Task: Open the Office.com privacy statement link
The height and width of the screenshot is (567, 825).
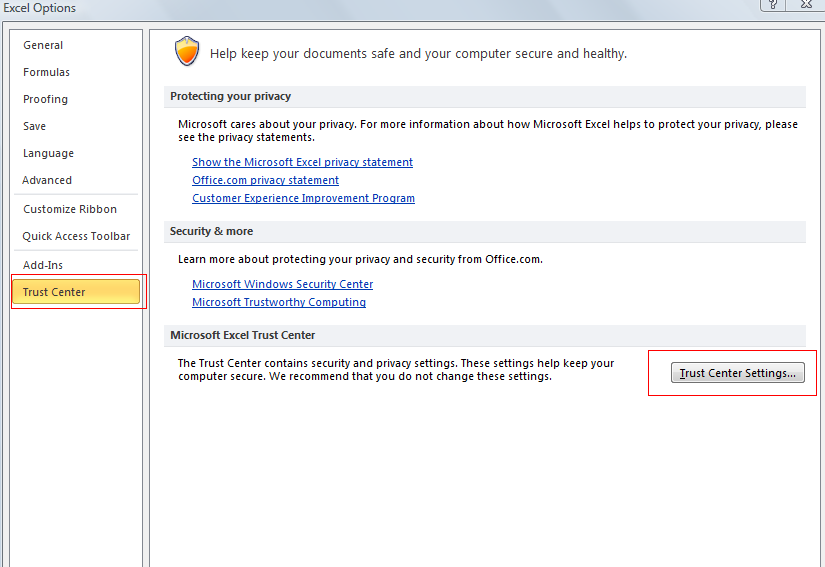Action: [x=265, y=180]
